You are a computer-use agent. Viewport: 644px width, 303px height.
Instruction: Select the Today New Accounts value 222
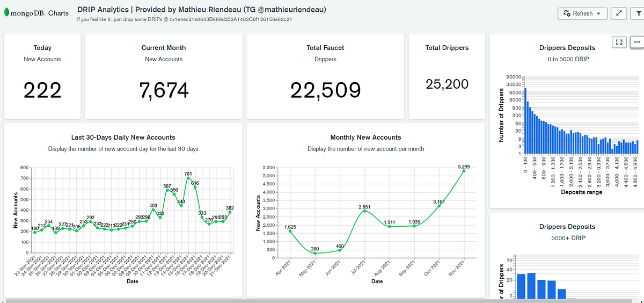(42, 90)
